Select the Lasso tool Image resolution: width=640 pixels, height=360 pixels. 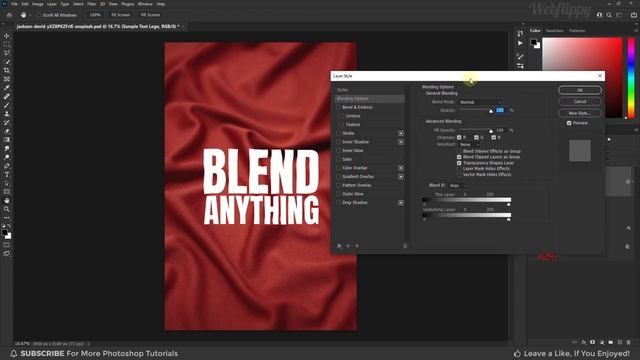[7, 53]
